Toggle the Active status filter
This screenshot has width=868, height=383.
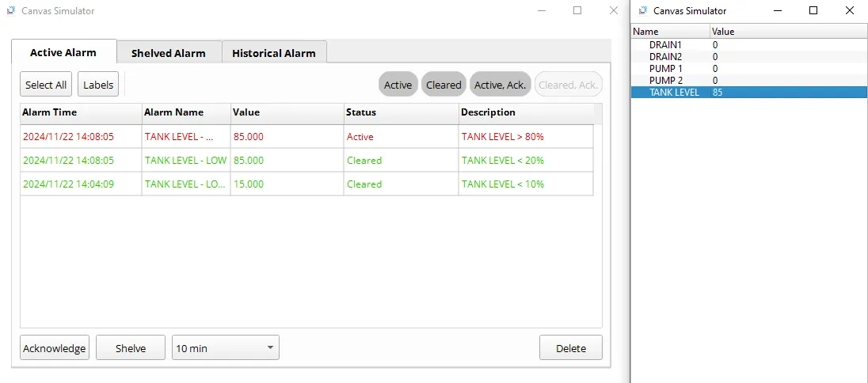pyautogui.click(x=398, y=85)
